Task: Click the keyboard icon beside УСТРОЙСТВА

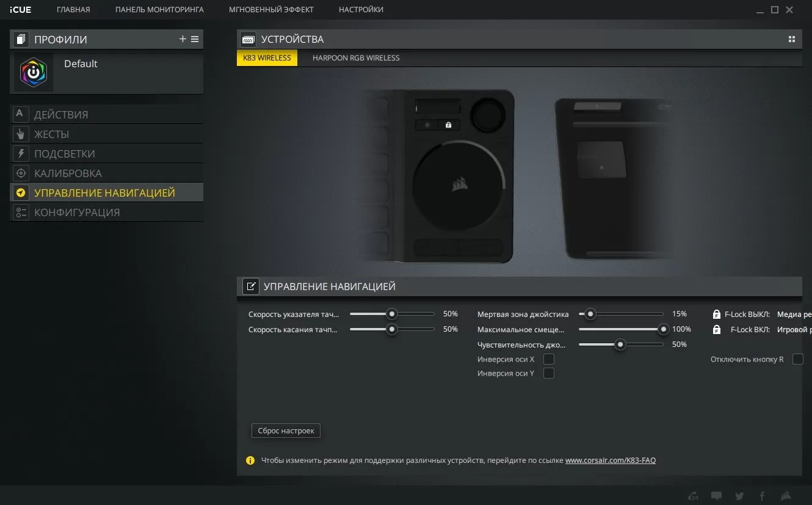Action: pyautogui.click(x=248, y=39)
